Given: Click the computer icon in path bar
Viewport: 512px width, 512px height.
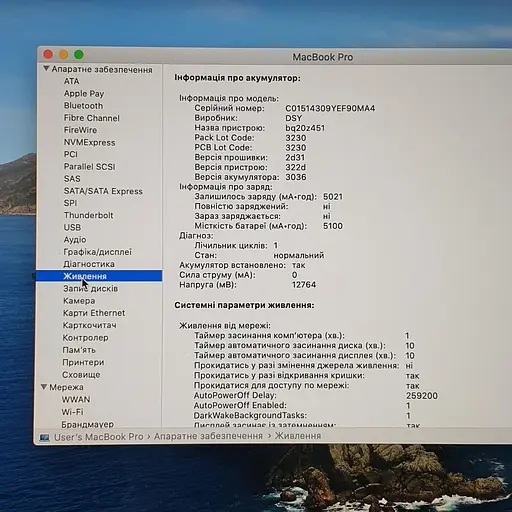Looking at the screenshot, I should click(44, 437).
